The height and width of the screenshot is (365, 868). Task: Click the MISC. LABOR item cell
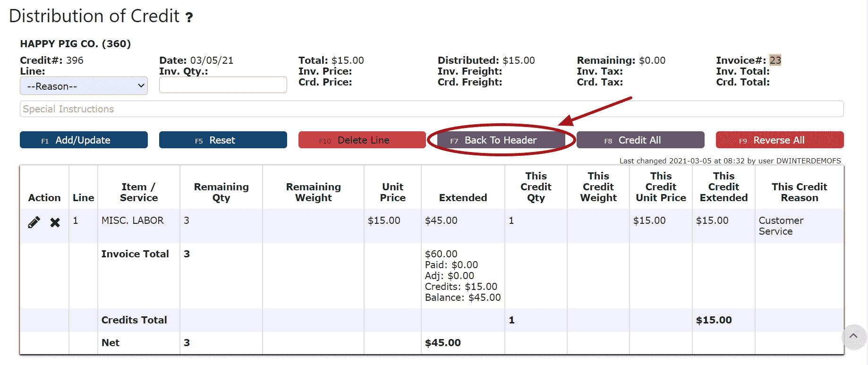(133, 221)
